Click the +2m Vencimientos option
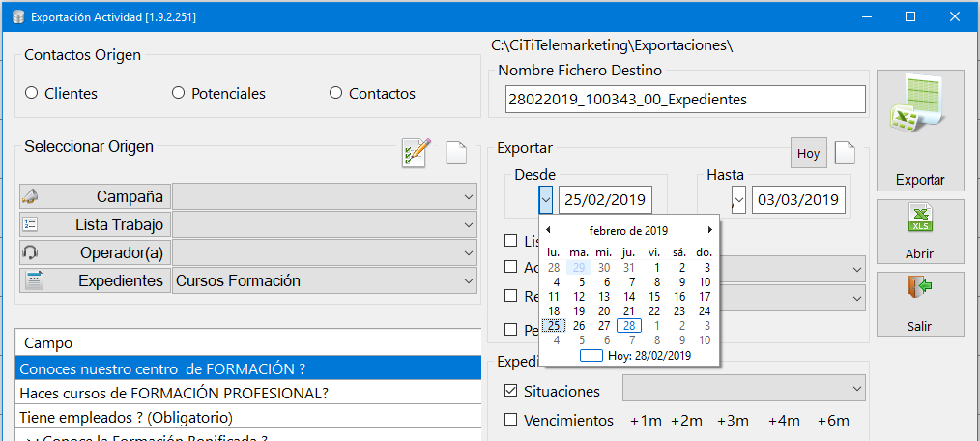Image resolution: width=980 pixels, height=441 pixels. (687, 421)
